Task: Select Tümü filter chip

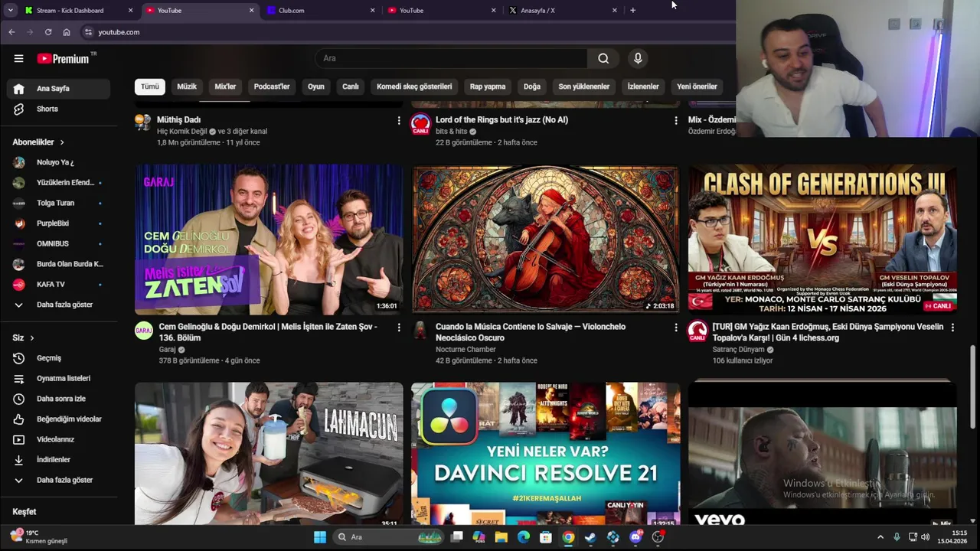Action: pos(150,86)
